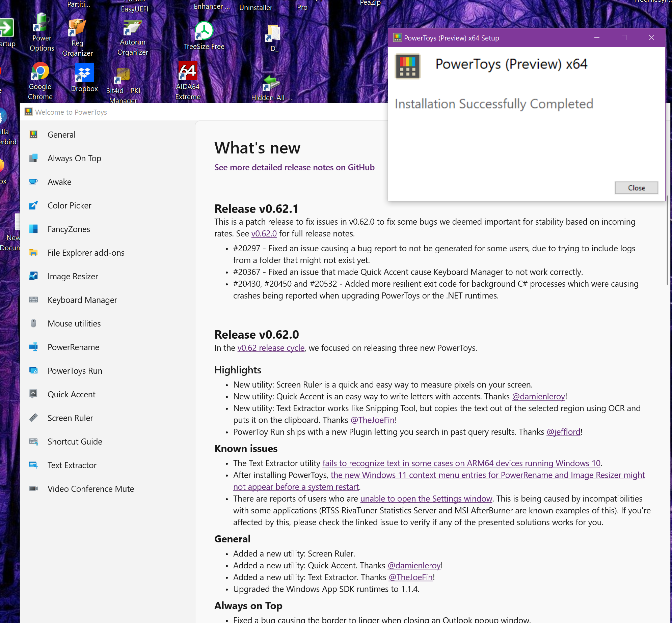Screen dimensions: 672x623
Task: Click the release notes vertical scrollbar
Action: (x=667, y=240)
